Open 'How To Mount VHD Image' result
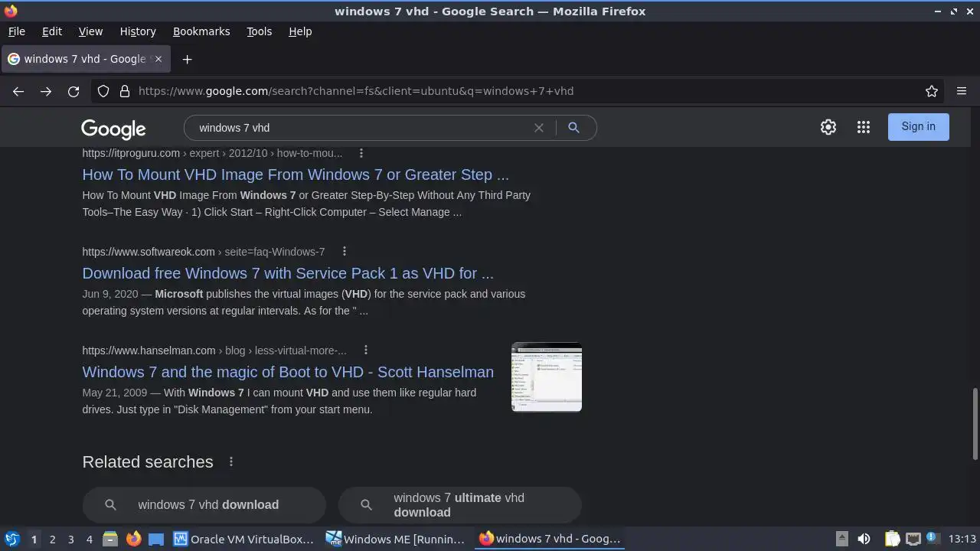This screenshot has height=551, width=980. point(296,174)
